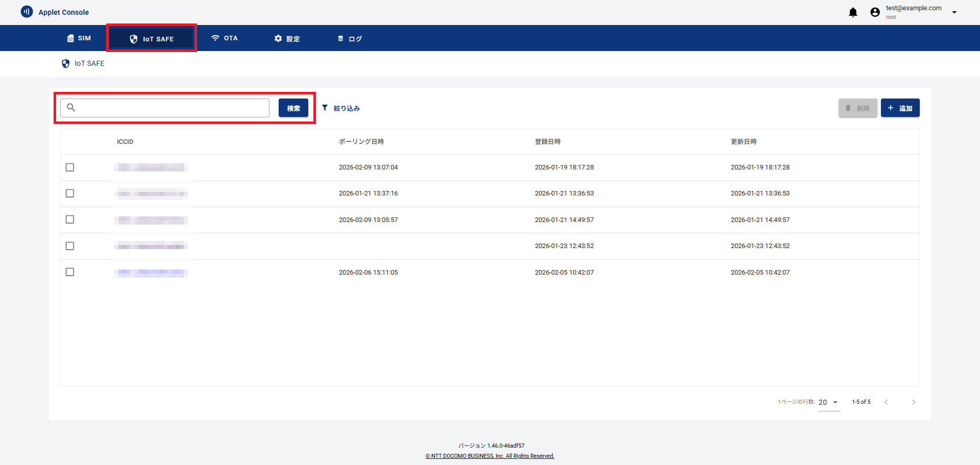Click the gear icon beside 設定
Image resolution: width=980 pixels, height=465 pixels.
pos(278,38)
